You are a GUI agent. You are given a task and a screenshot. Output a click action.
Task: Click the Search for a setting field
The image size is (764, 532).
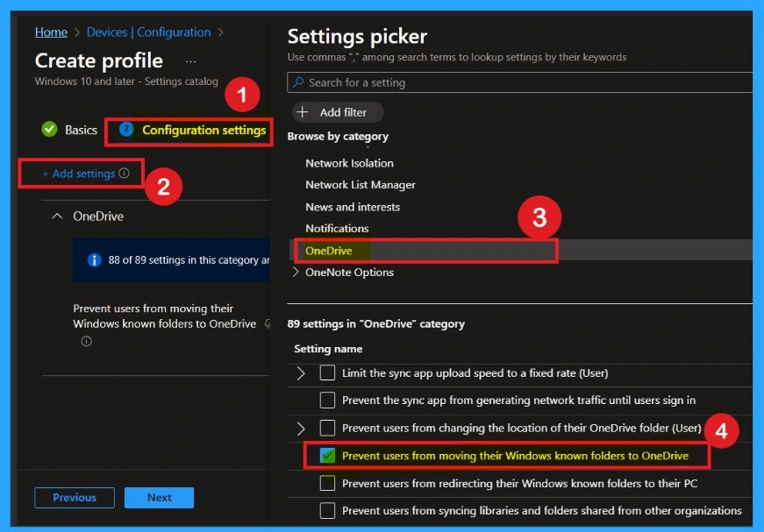click(x=520, y=82)
